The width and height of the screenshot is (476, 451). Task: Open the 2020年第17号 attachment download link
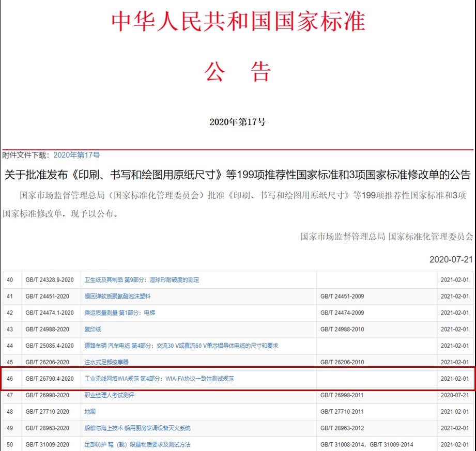coord(76,155)
